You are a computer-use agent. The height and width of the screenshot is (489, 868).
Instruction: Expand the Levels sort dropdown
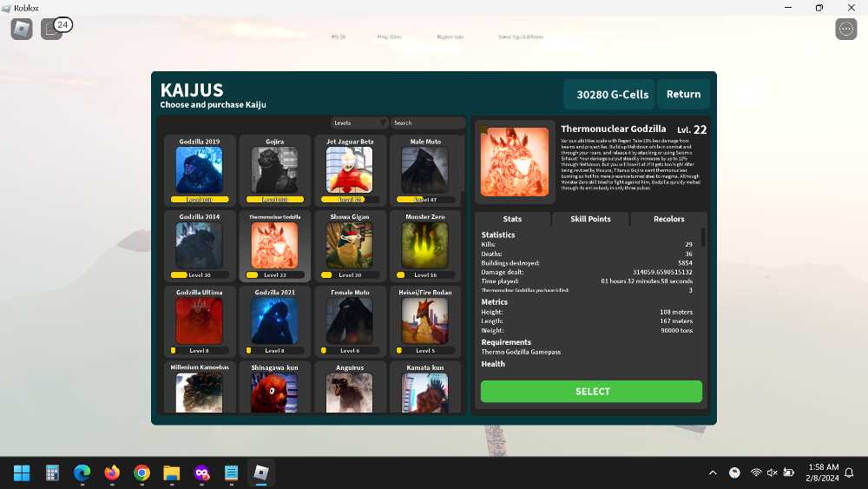tap(359, 123)
